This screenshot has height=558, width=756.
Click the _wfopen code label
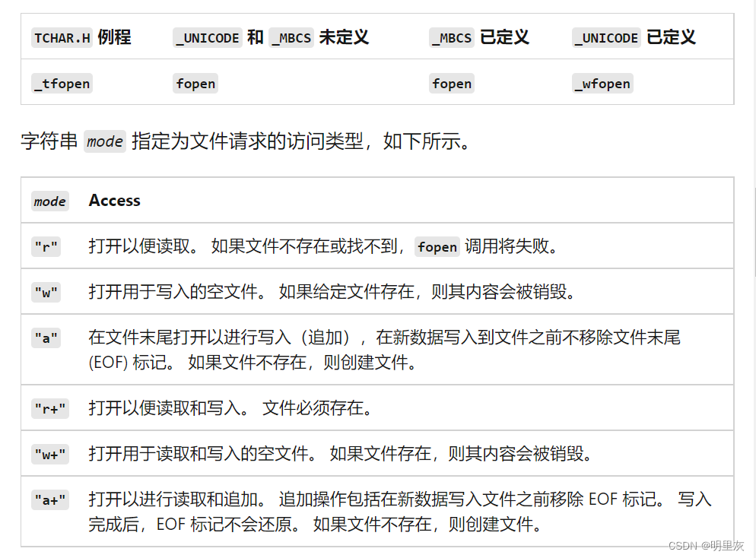(x=602, y=84)
